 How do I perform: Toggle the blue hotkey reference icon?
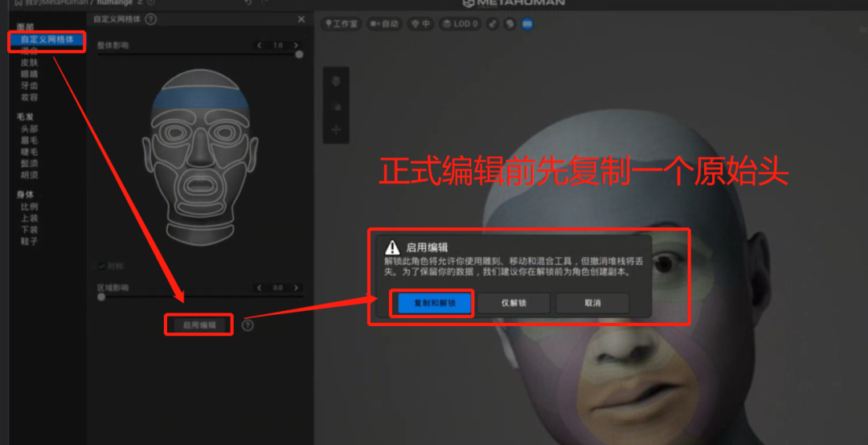527,24
